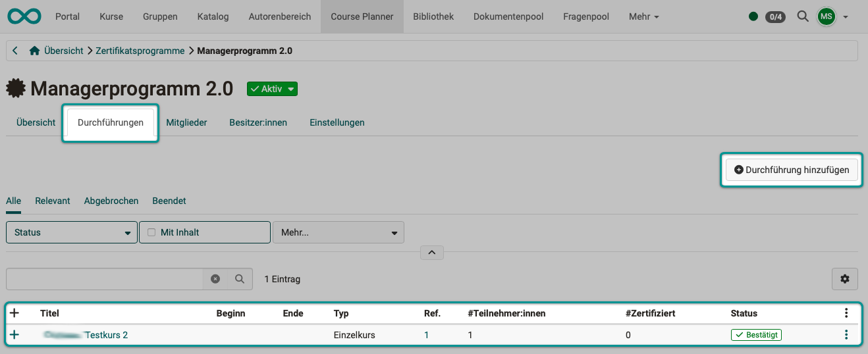This screenshot has width=868, height=354.
Task: Click Managerprogramm 2.0 breadcrumb text
Action: point(245,51)
